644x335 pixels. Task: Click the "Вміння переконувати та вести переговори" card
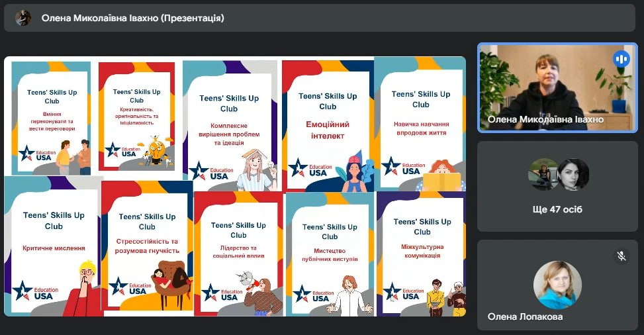click(x=51, y=119)
